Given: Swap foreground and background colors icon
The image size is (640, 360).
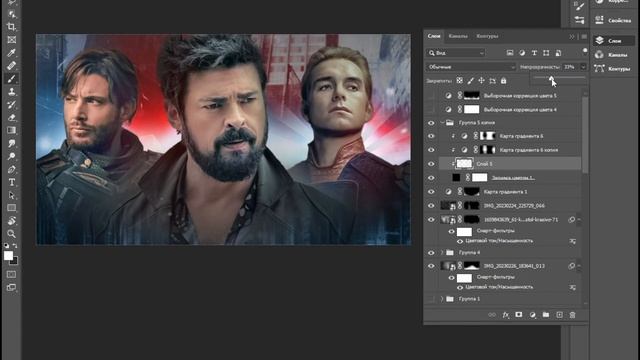Looking at the screenshot, I should click(x=15, y=246).
